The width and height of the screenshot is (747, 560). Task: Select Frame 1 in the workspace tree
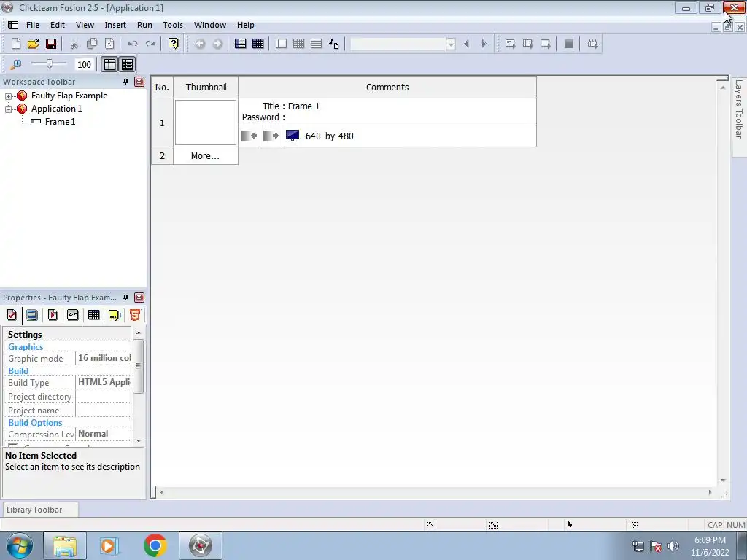click(60, 122)
